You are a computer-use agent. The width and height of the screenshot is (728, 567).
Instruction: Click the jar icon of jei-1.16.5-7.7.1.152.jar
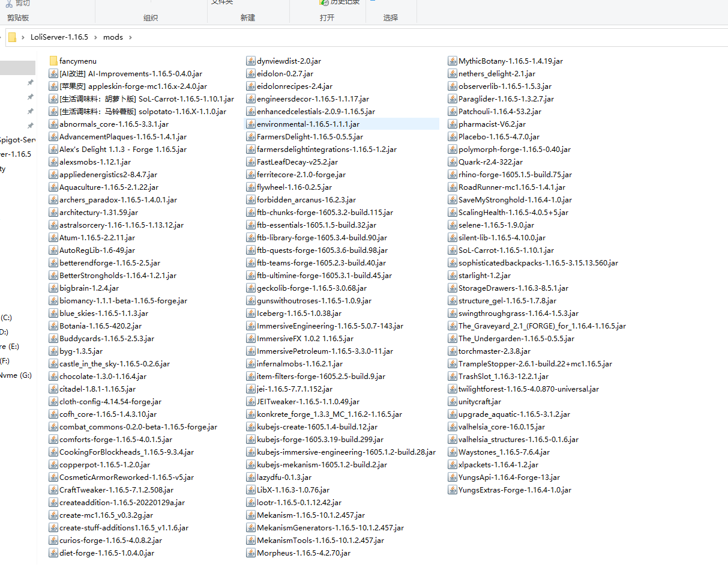(251, 389)
